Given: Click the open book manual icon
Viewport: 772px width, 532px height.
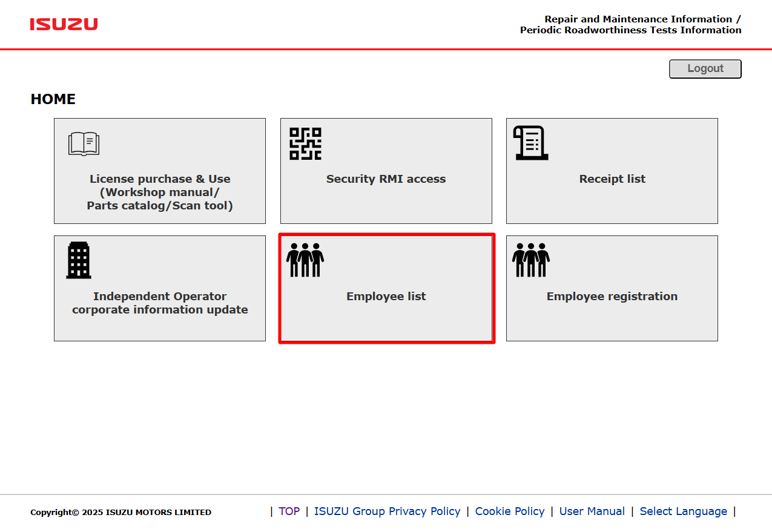Looking at the screenshot, I should 84,144.
